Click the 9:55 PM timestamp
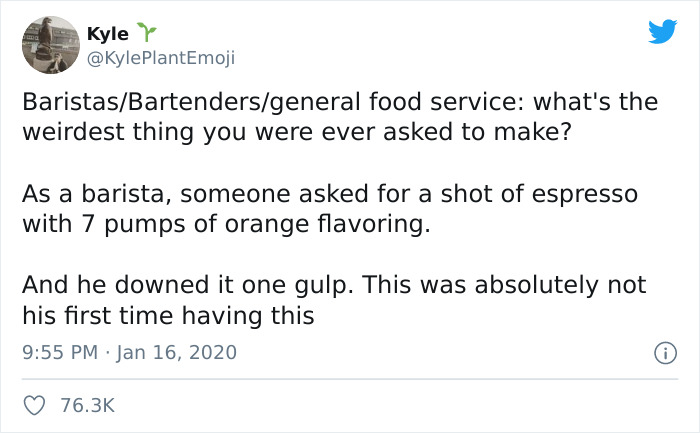This screenshot has height=433, width=700. pyautogui.click(x=60, y=352)
